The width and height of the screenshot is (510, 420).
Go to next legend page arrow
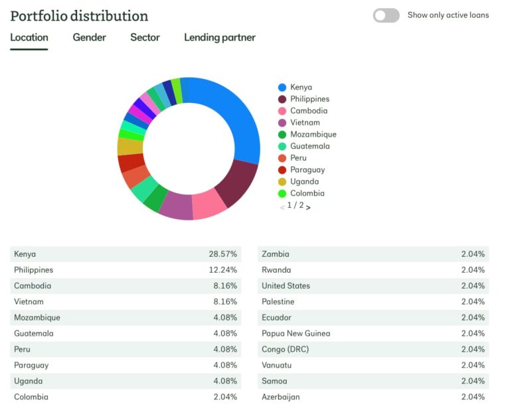click(309, 207)
